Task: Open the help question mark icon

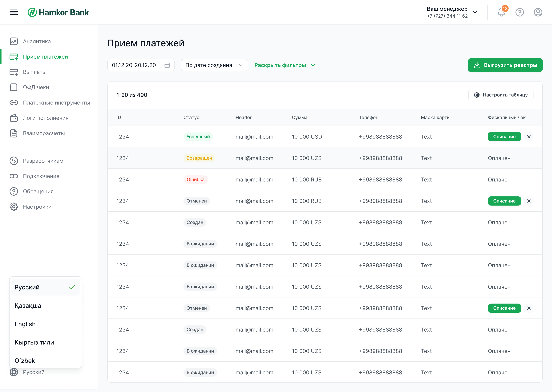Action: pos(519,12)
